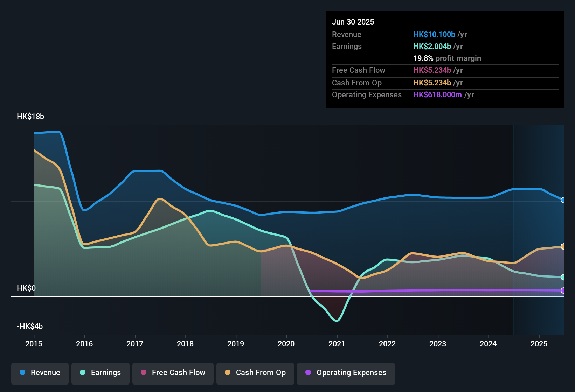Select the Cash From Op legend item
575x392 pixels.
pyautogui.click(x=255, y=373)
